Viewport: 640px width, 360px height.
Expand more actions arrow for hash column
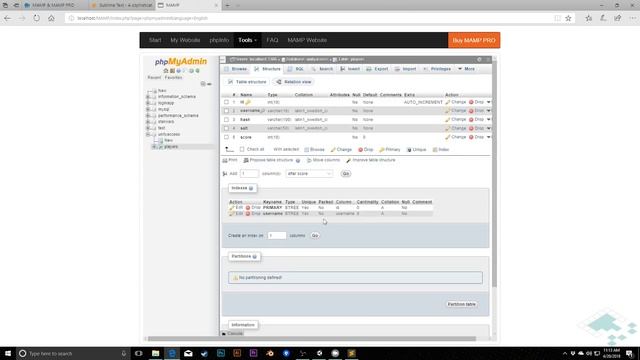pos(489,120)
